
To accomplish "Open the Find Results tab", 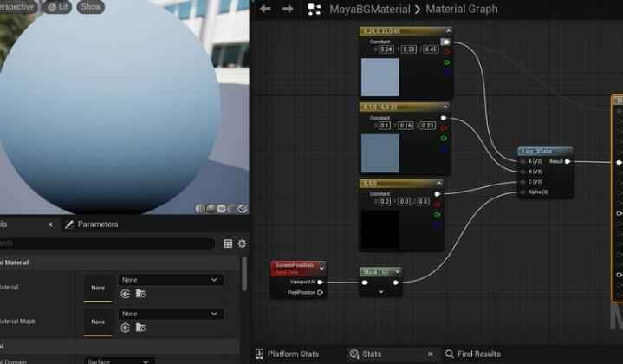I will [x=473, y=354].
